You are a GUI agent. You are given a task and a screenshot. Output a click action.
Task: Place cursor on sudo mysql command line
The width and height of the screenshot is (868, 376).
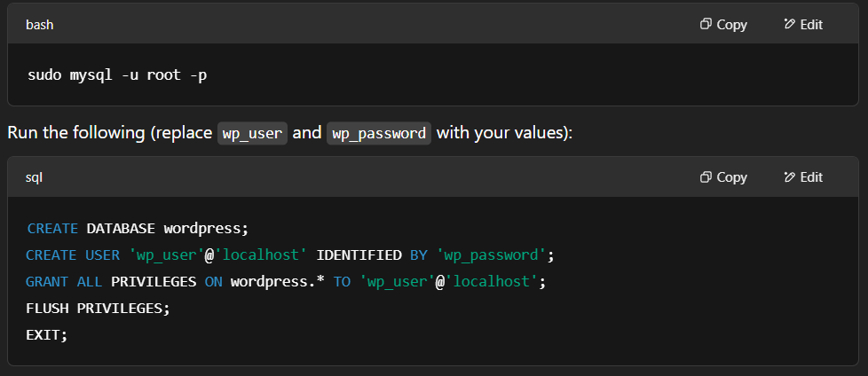tap(117, 74)
